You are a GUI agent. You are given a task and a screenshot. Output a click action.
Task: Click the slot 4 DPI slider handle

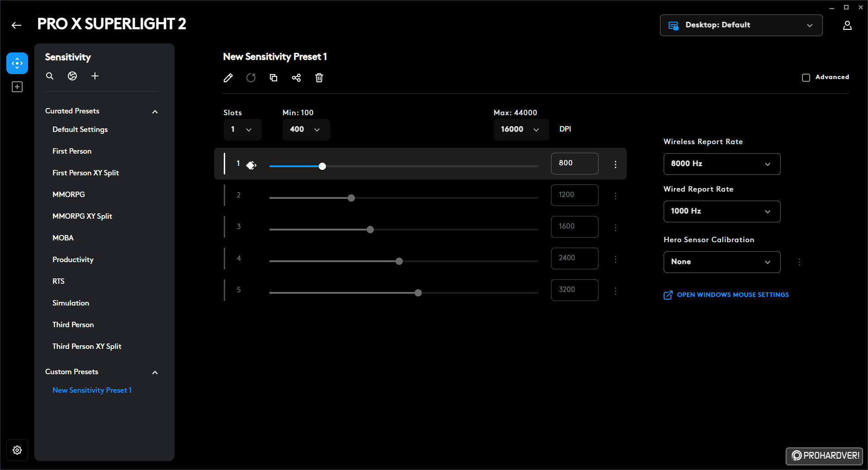point(399,261)
